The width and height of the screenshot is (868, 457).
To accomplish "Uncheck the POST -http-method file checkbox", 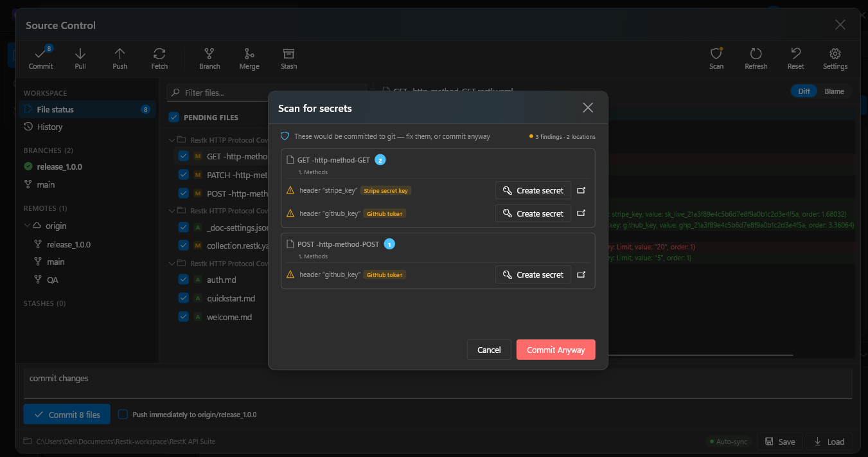I will [183, 193].
